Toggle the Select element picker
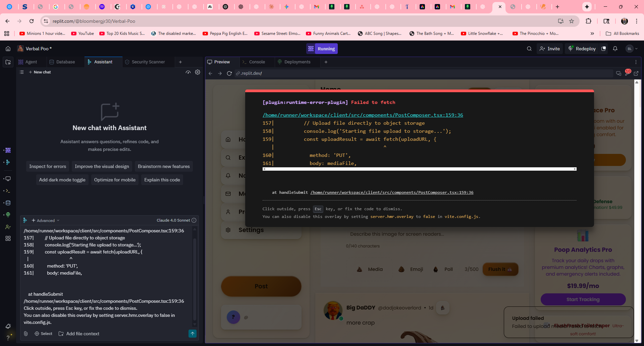The width and height of the screenshot is (644, 346). click(44, 334)
